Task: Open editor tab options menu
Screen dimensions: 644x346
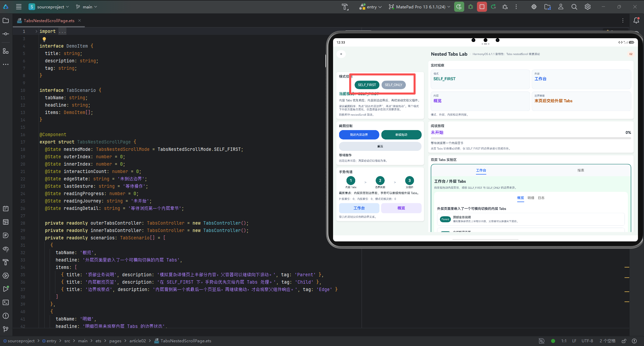Action: (623, 20)
